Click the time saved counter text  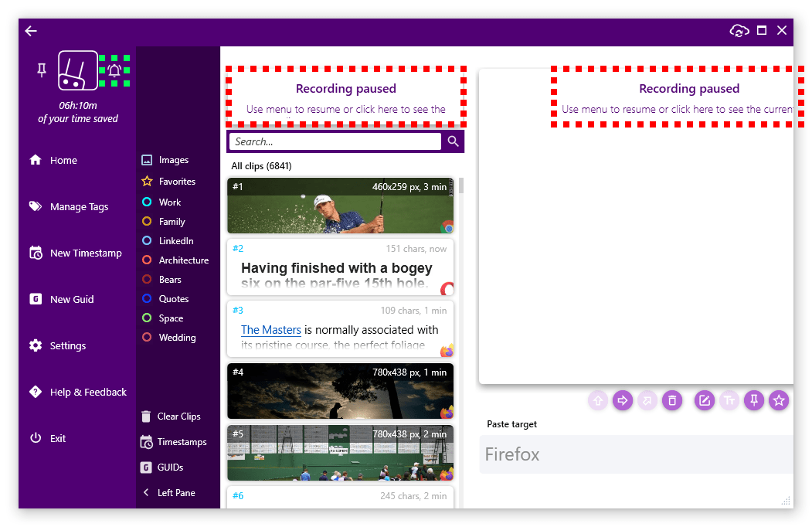[78, 112]
